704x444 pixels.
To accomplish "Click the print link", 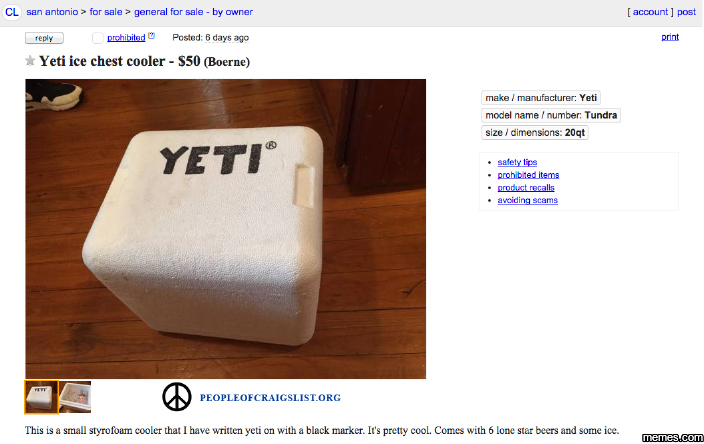I will [670, 37].
